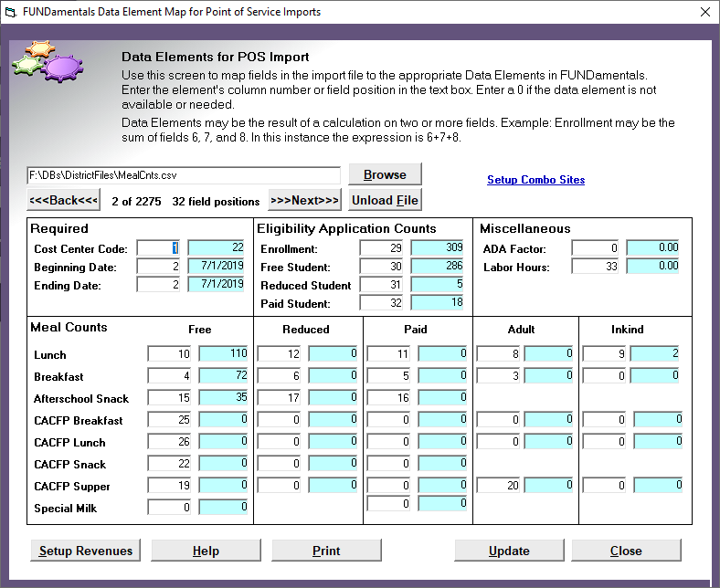Advance to the next record with Next
720x588 pixels.
(304, 200)
